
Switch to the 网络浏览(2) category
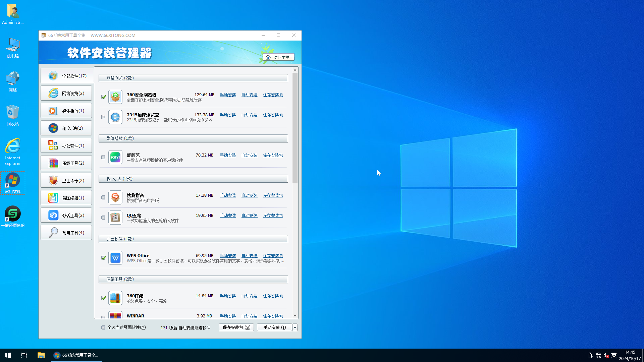pos(66,94)
